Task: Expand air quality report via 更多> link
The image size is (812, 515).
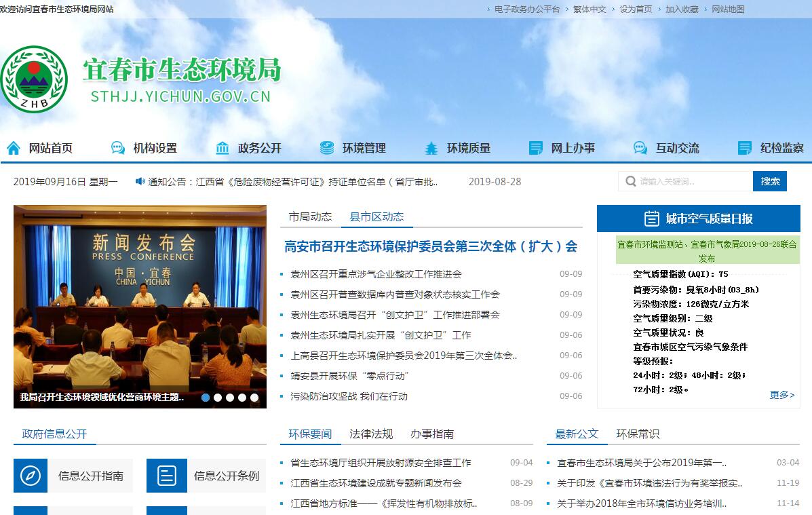Action: coord(781,394)
